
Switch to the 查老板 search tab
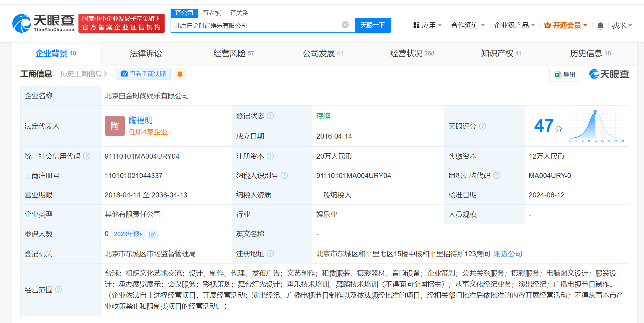(x=212, y=13)
